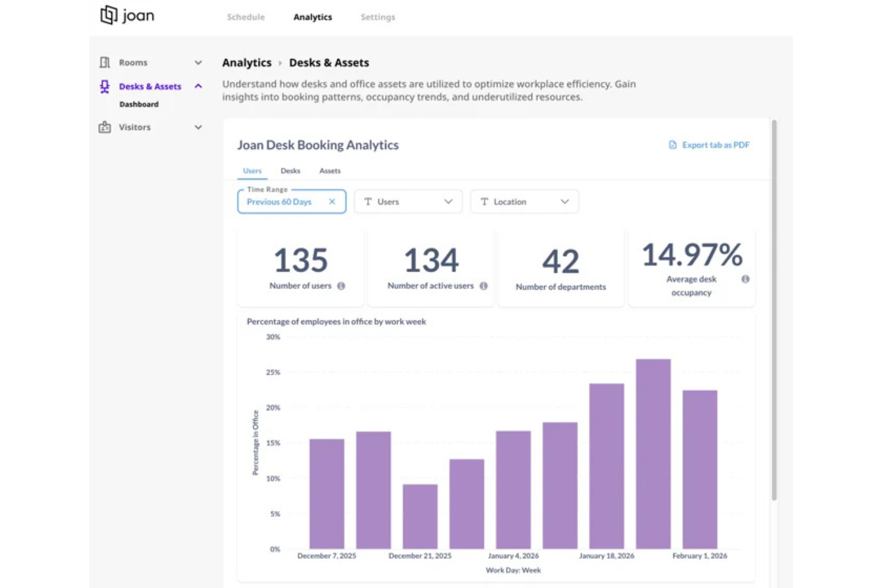Click the text-type icon in Location filter
Screen dimensions: 882x588
click(x=484, y=202)
